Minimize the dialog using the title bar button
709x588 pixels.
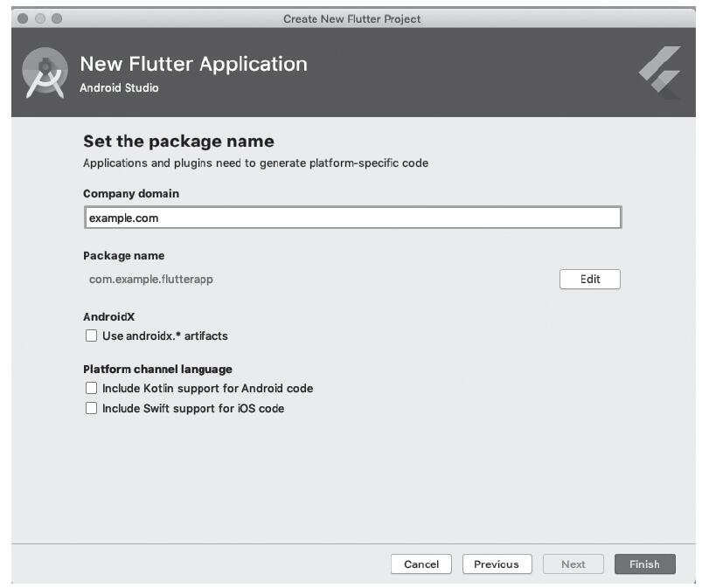click(40, 18)
